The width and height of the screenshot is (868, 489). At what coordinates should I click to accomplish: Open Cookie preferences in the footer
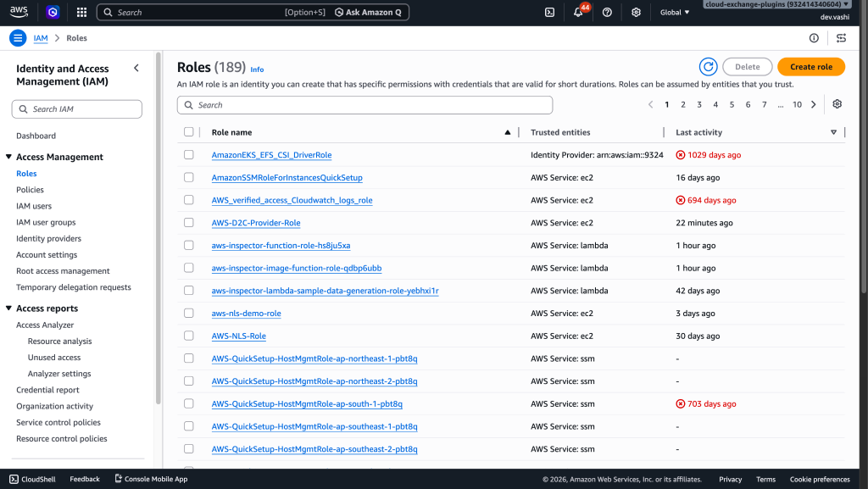point(820,480)
